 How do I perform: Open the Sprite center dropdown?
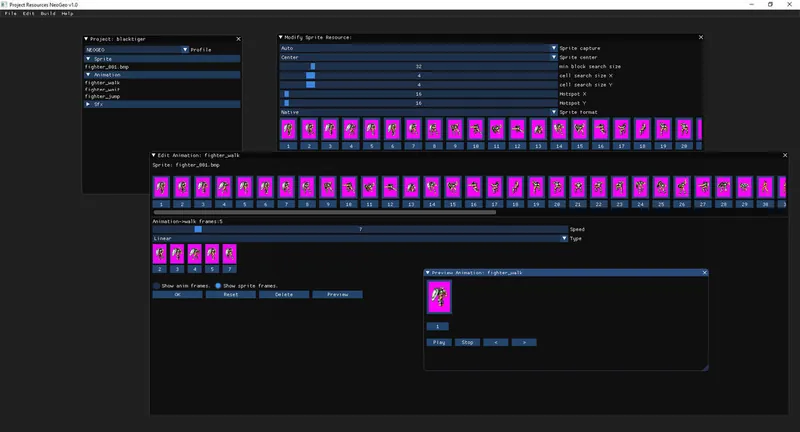point(418,57)
